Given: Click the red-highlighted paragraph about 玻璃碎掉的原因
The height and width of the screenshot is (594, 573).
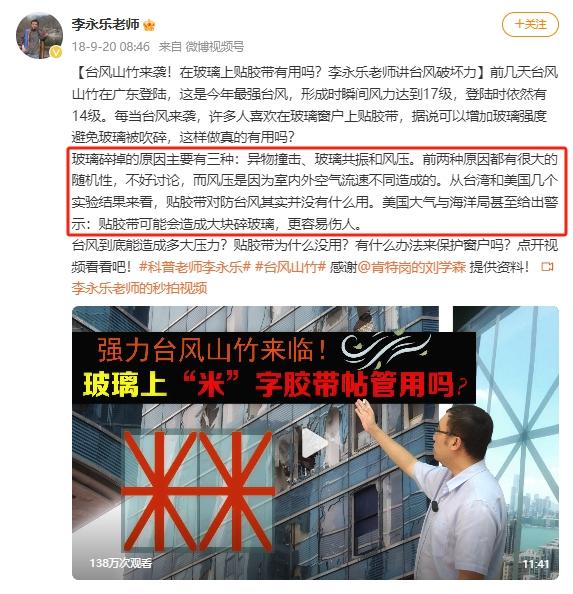Looking at the screenshot, I should (x=316, y=192).
